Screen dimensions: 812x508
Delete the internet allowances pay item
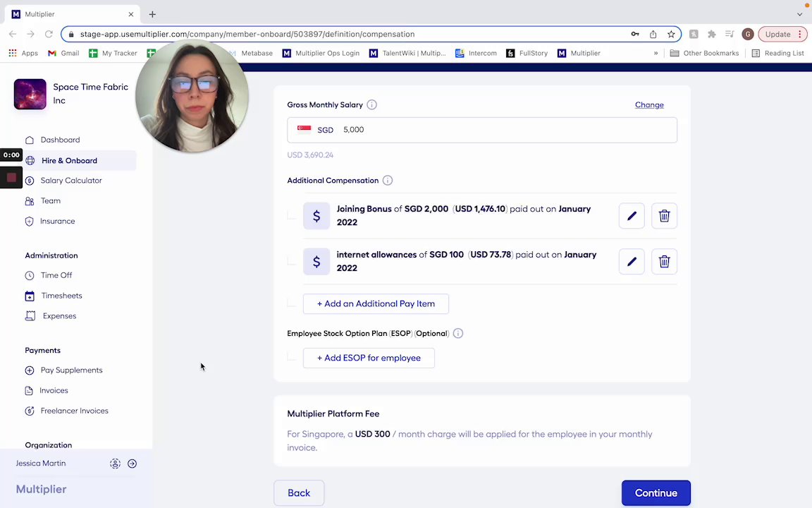click(664, 261)
